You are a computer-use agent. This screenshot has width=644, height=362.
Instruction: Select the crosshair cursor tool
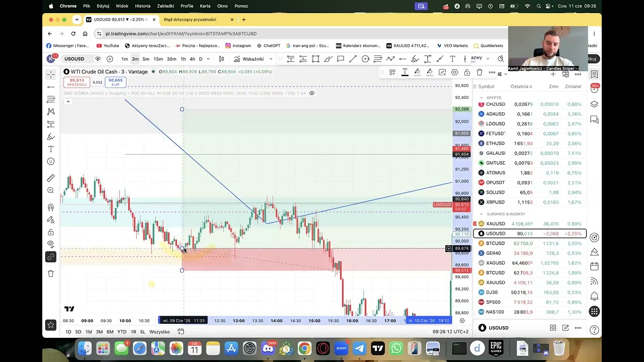(x=51, y=74)
